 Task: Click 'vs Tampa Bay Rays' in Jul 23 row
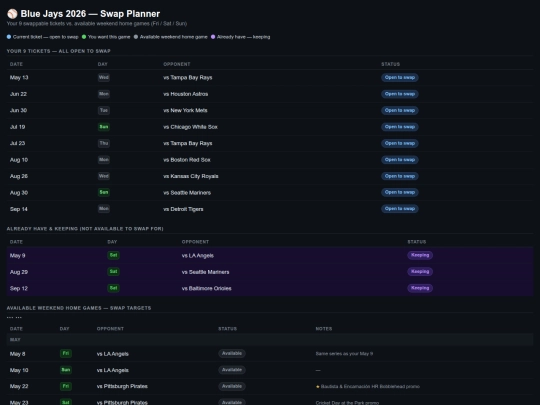pyautogui.click(x=188, y=143)
